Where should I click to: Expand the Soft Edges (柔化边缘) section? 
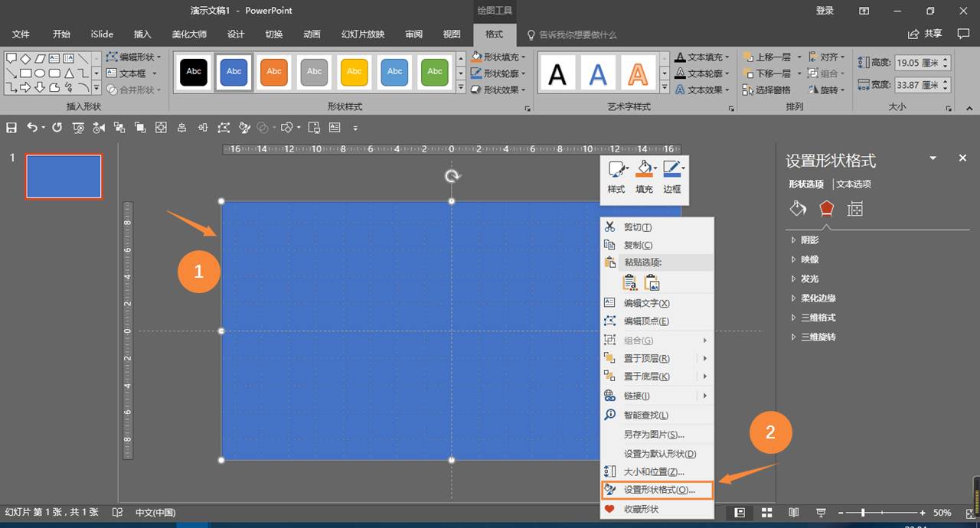click(x=813, y=298)
